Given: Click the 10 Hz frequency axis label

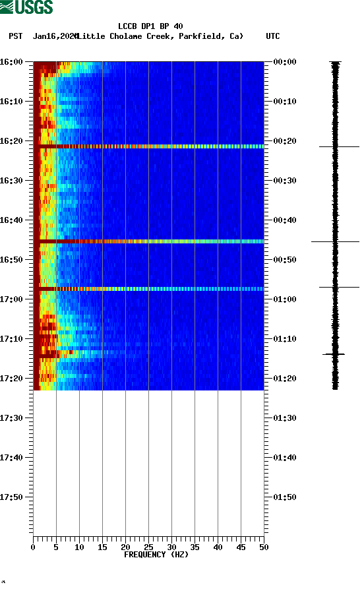Looking at the screenshot, I should pyautogui.click(x=79, y=547).
